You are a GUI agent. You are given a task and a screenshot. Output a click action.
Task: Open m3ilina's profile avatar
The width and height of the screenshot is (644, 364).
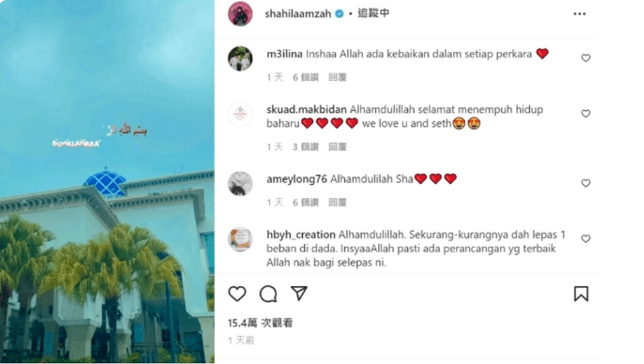click(x=241, y=59)
